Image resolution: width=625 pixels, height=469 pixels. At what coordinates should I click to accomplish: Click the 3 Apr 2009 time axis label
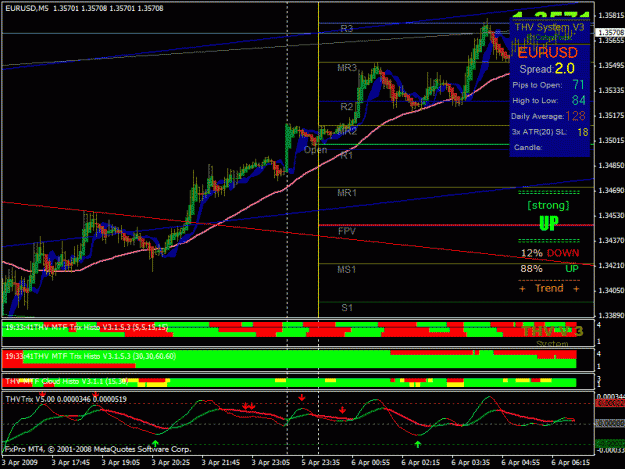click(x=20, y=463)
